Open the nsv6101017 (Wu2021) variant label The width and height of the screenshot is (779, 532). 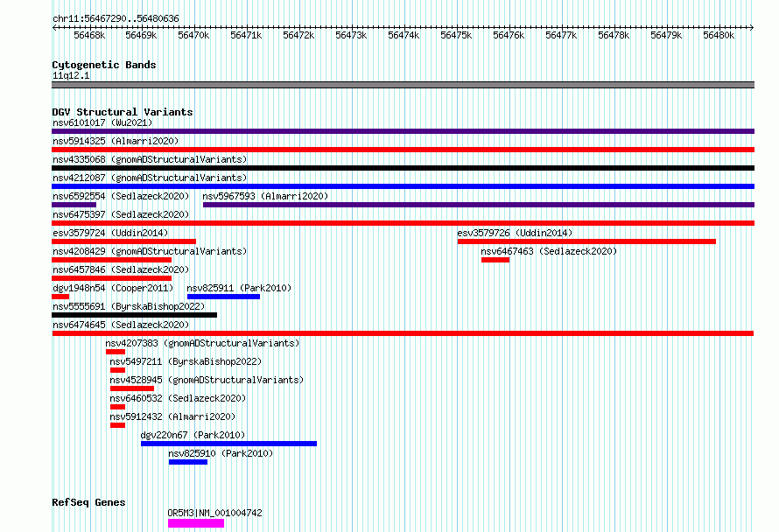[x=102, y=122]
